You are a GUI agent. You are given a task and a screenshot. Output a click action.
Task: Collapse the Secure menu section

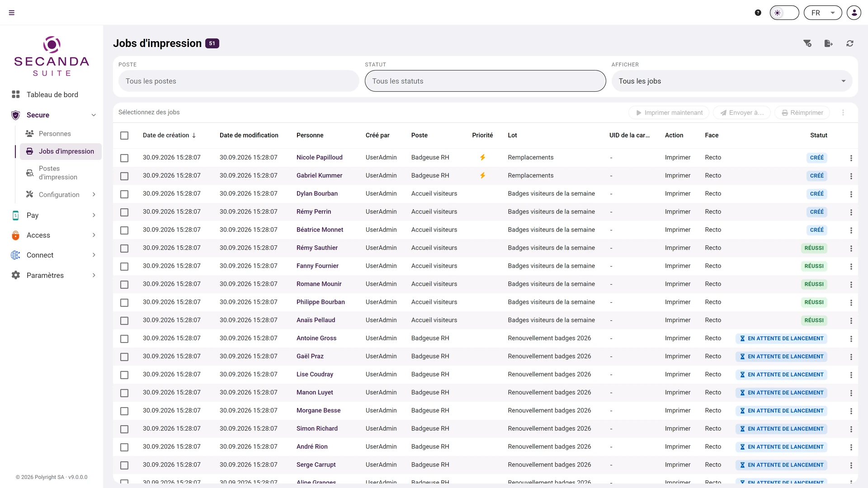tap(94, 115)
